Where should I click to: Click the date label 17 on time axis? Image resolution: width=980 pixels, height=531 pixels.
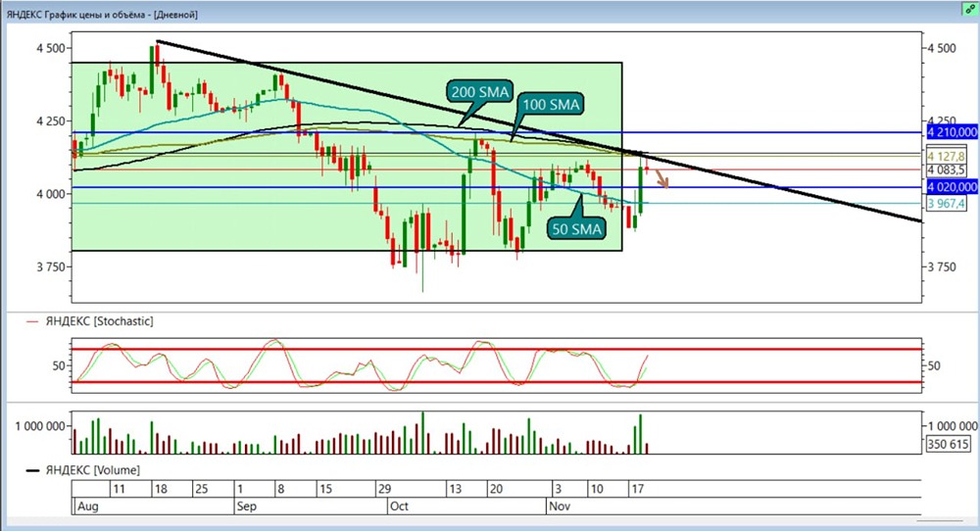tap(637, 489)
